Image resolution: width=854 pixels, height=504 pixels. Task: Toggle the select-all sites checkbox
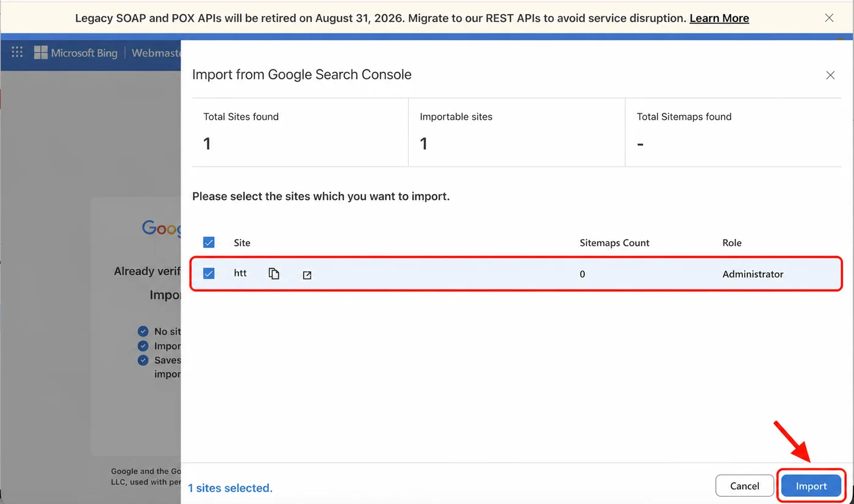209,243
